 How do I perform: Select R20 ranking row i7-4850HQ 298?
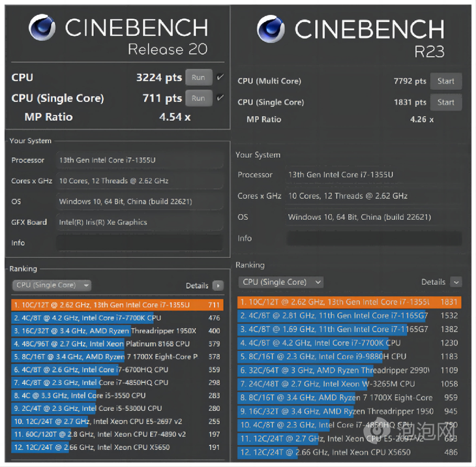[117, 383]
